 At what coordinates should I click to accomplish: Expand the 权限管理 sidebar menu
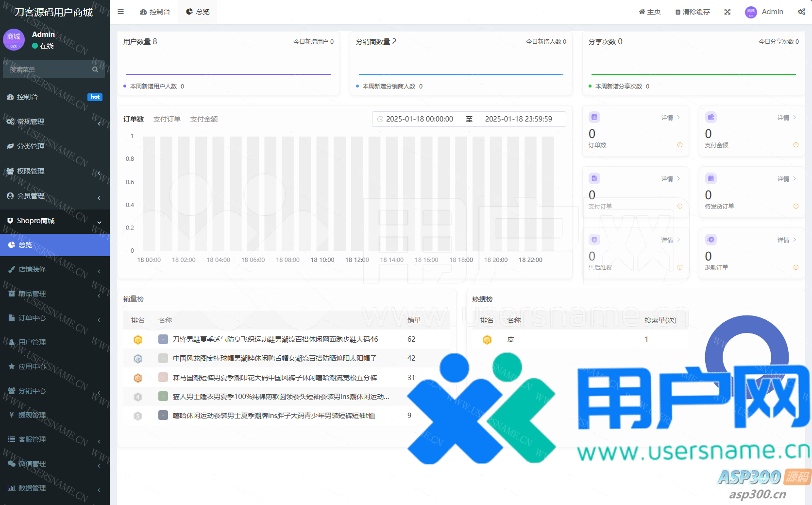[54, 171]
